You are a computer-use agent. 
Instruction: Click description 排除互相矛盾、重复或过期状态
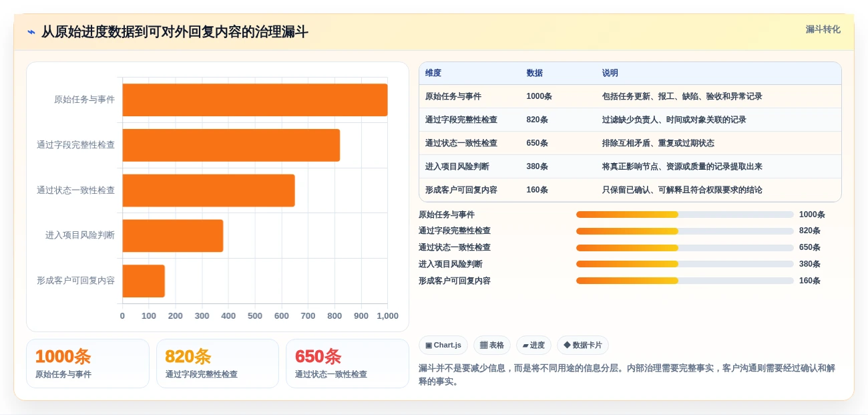tap(658, 143)
